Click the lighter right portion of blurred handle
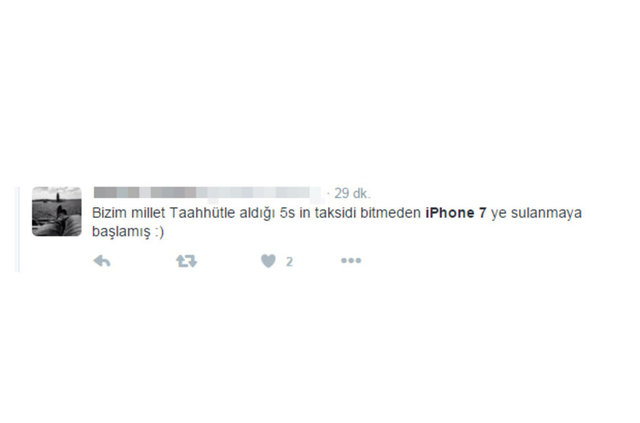 coord(259,192)
